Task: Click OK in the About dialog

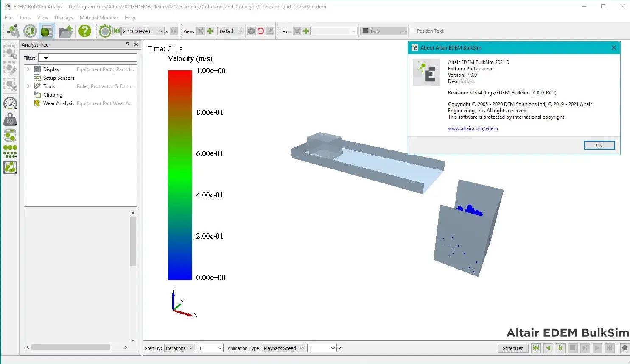Action: tap(599, 145)
